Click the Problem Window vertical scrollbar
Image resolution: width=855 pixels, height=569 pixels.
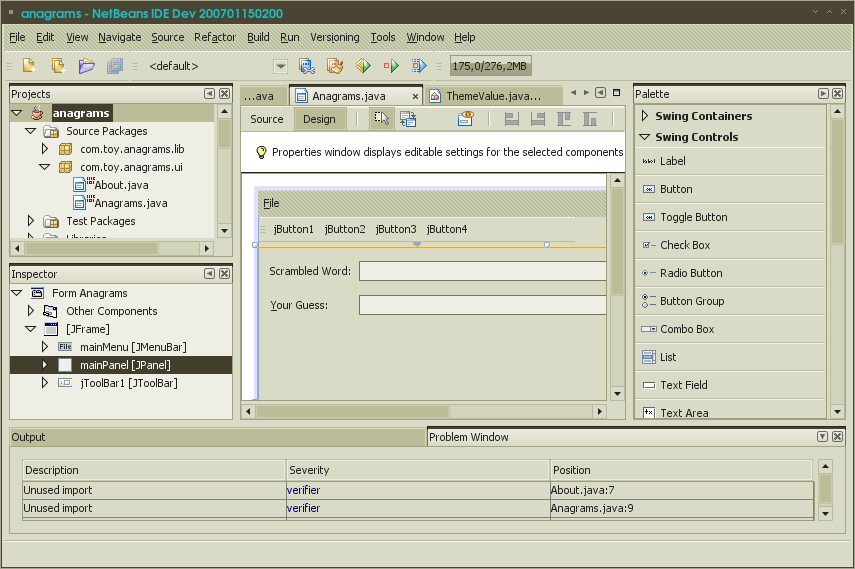[x=826, y=490]
